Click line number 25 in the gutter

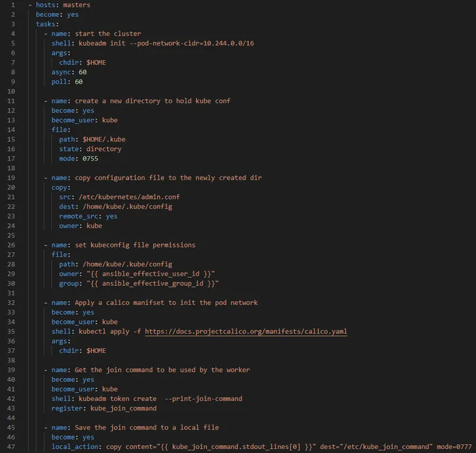point(11,235)
